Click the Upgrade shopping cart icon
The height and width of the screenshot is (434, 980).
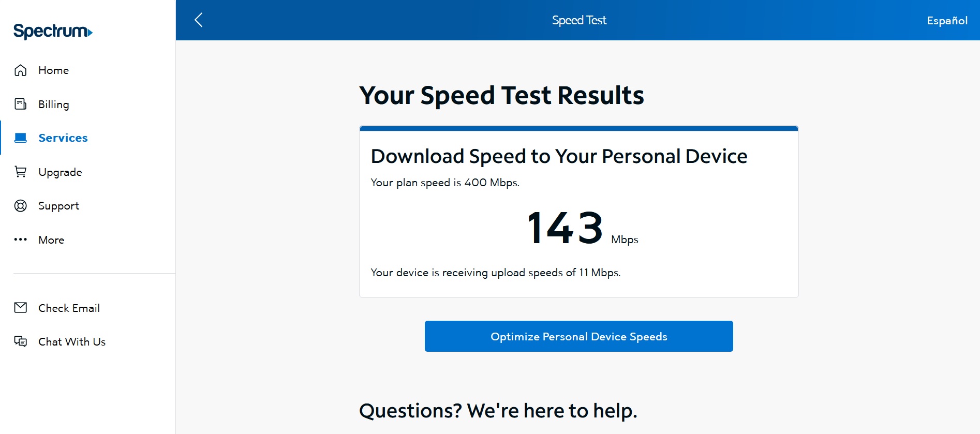click(x=21, y=172)
